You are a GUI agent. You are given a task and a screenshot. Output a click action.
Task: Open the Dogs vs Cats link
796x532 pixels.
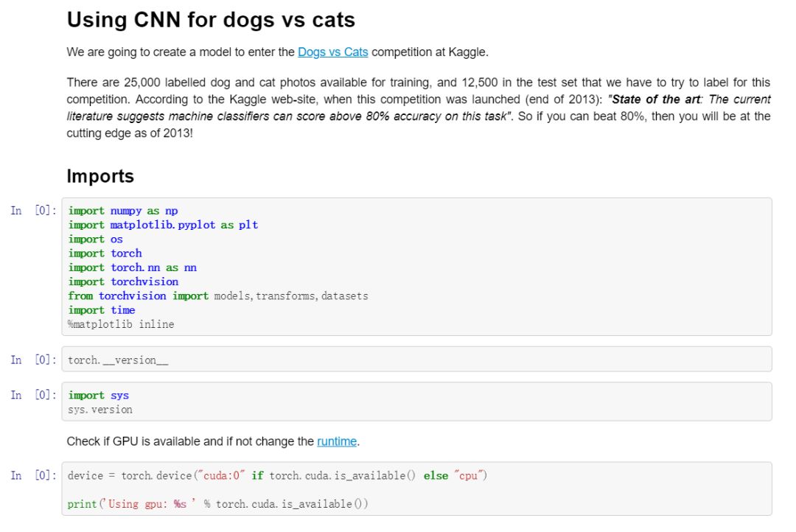332,52
